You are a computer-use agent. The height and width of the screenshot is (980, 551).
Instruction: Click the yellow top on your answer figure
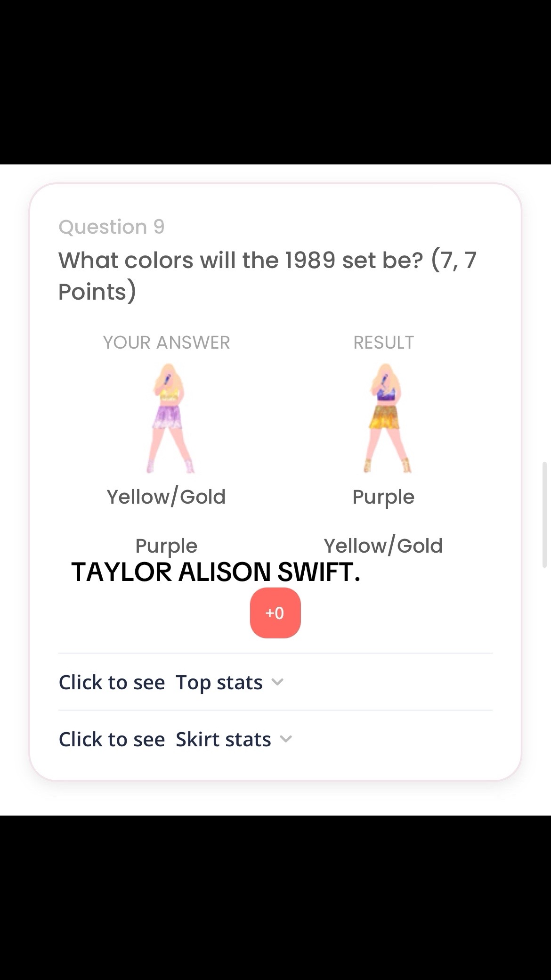[x=169, y=394]
